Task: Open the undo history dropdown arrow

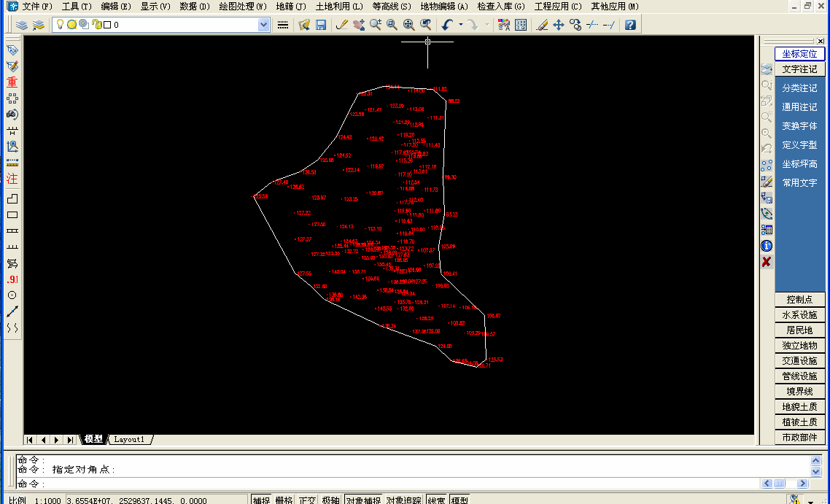Action: (460, 25)
